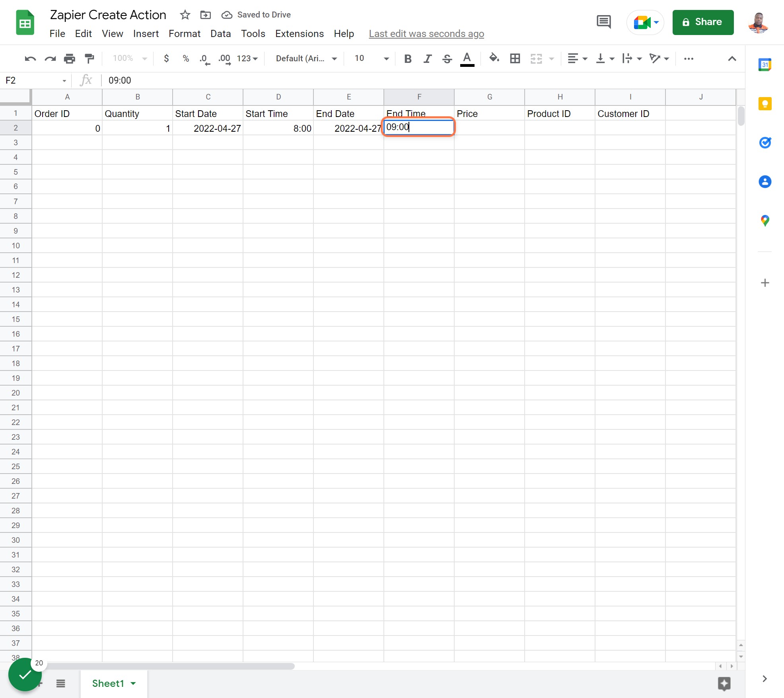Click the Google Meet call button
Image resolution: width=784 pixels, height=698 pixels.
click(x=645, y=22)
